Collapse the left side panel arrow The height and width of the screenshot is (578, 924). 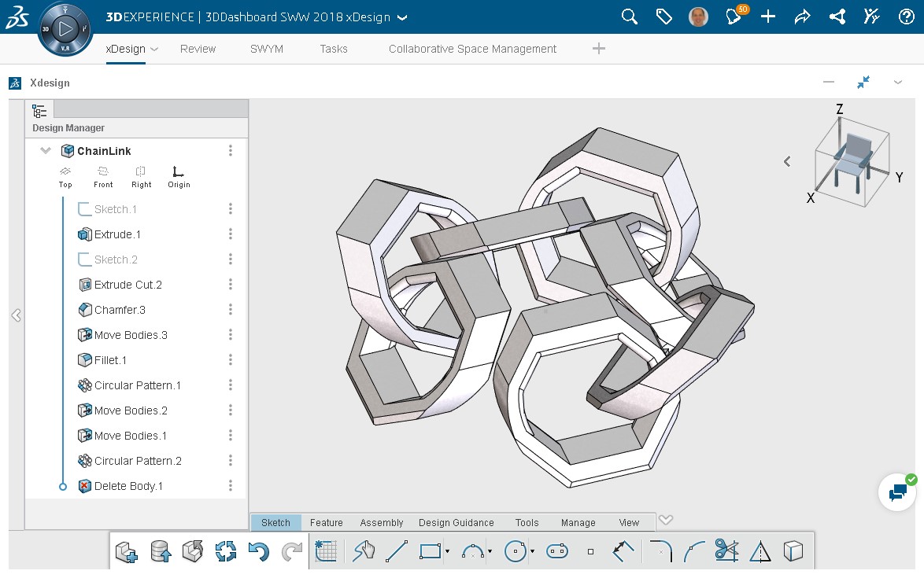point(17,315)
